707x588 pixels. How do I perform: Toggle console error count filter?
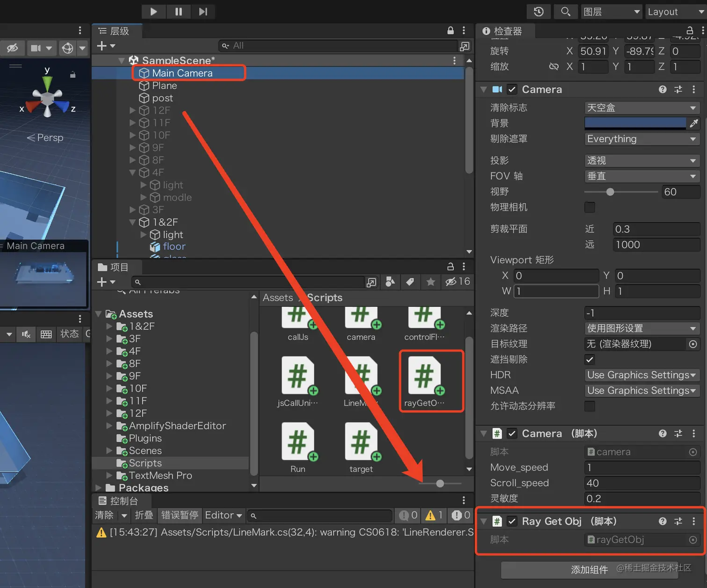click(460, 515)
